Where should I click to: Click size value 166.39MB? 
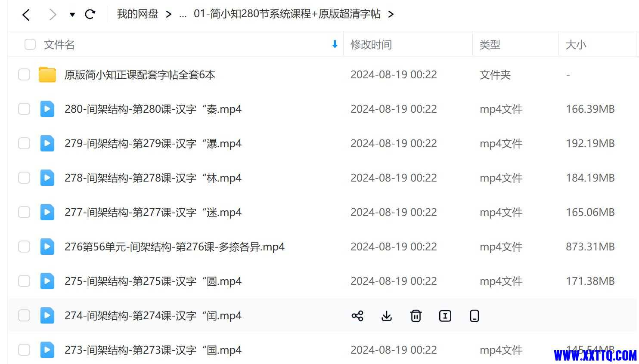(x=590, y=109)
